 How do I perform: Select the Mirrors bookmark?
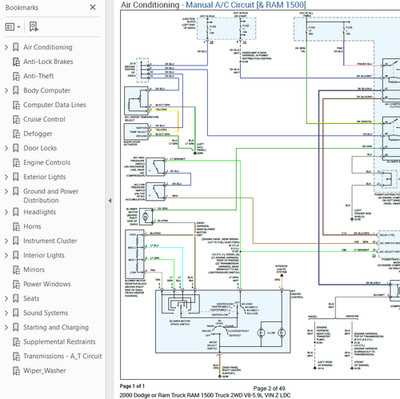[34, 270]
